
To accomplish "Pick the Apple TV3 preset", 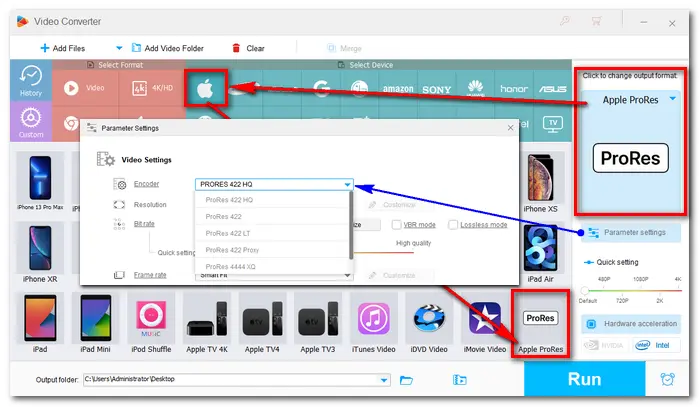I will coord(318,323).
